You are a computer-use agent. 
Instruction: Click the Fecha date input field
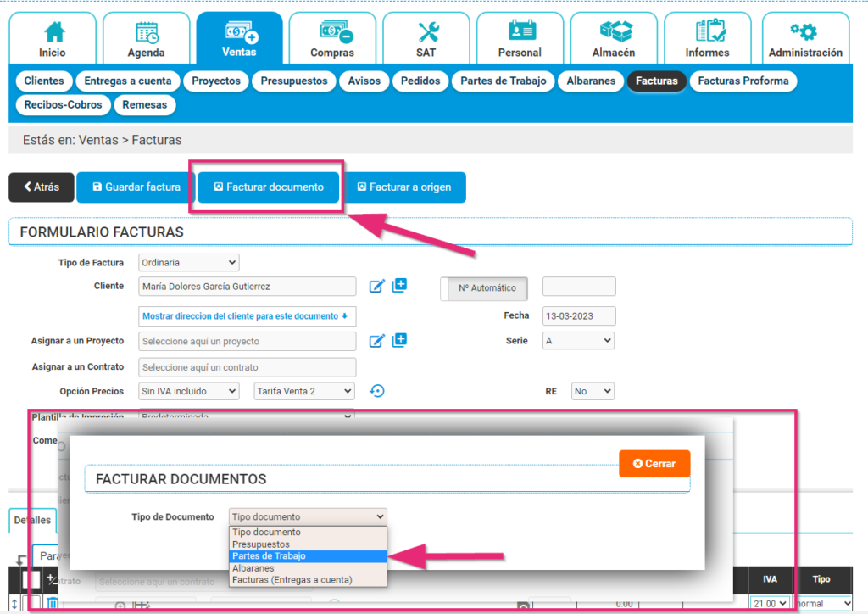578,316
